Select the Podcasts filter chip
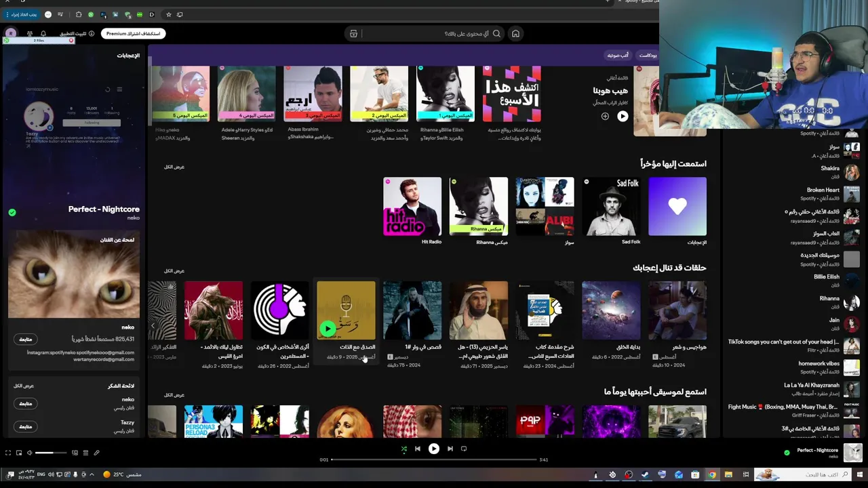Viewport: 868px width, 488px height. [648, 55]
